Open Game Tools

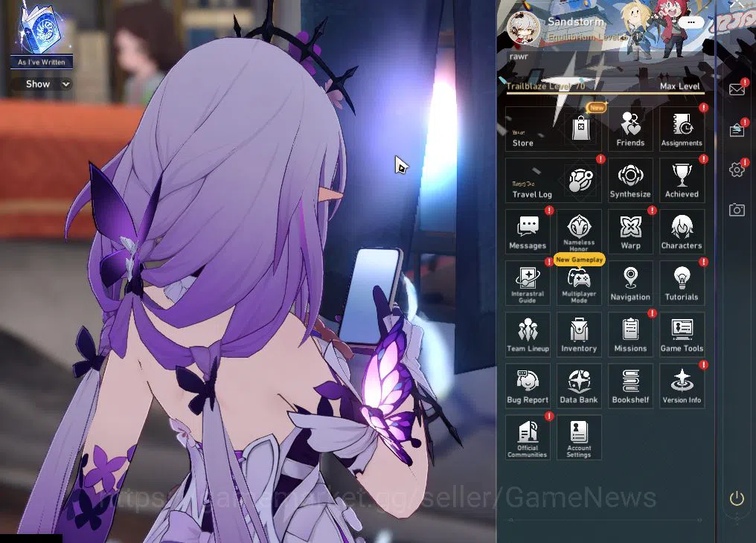pyautogui.click(x=682, y=335)
